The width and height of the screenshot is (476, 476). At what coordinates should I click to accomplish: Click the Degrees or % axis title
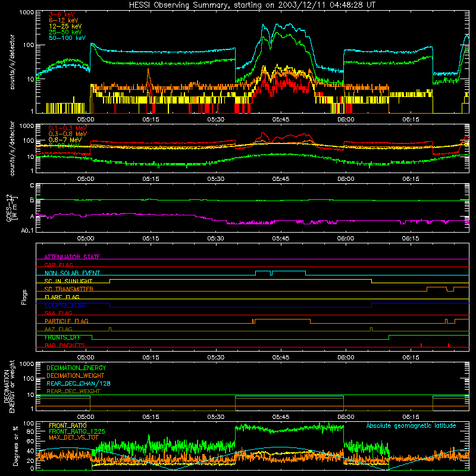click(x=15, y=446)
